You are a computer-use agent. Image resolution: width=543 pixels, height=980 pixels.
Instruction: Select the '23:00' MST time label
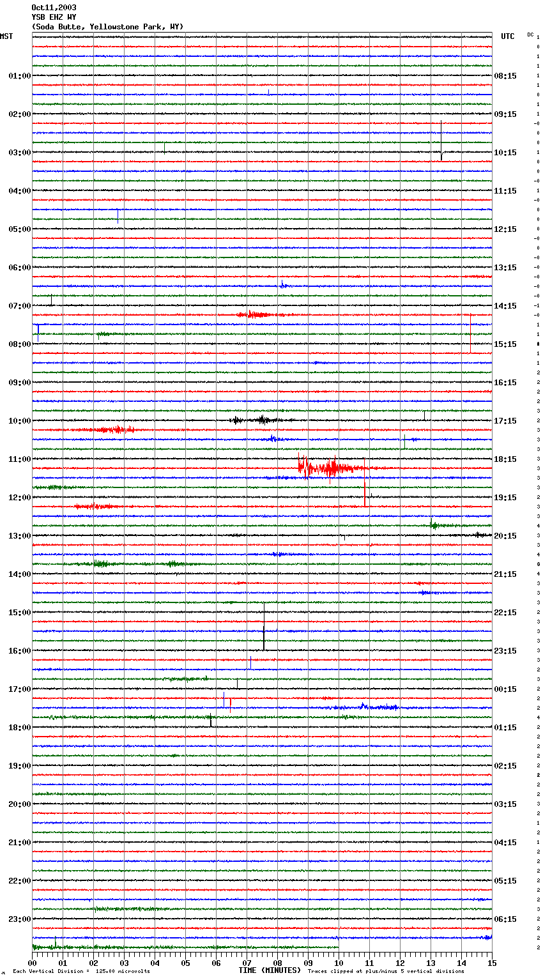point(20,919)
